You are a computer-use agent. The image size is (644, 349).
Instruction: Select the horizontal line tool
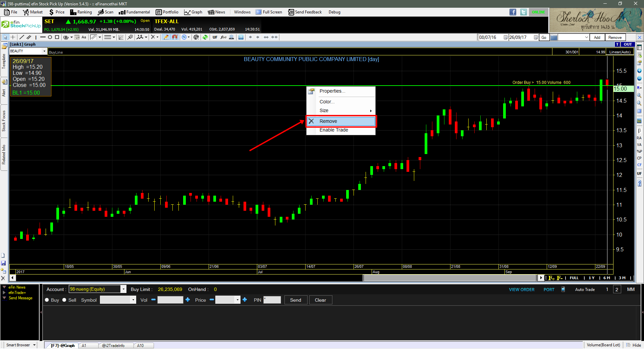(43, 37)
